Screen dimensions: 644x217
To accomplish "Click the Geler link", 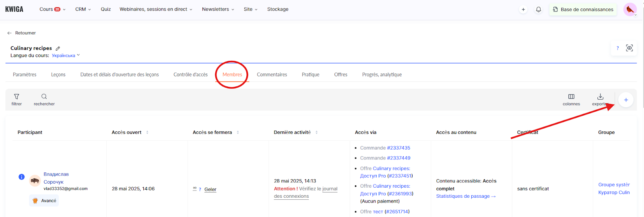I will [x=210, y=189].
